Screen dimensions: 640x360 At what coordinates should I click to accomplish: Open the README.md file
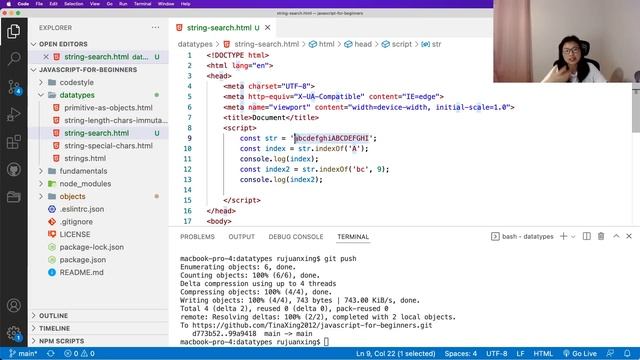tap(81, 272)
